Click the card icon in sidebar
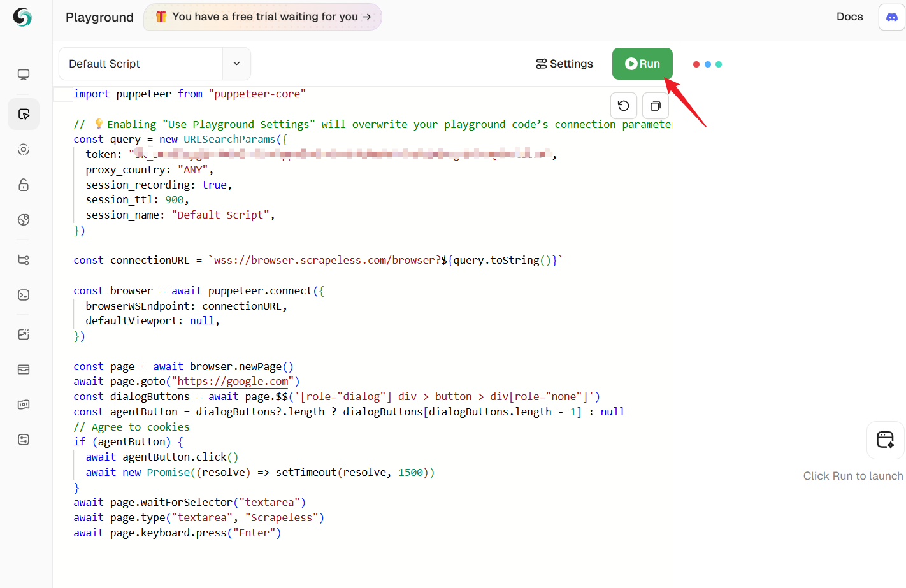The height and width of the screenshot is (588, 906). tap(24, 369)
